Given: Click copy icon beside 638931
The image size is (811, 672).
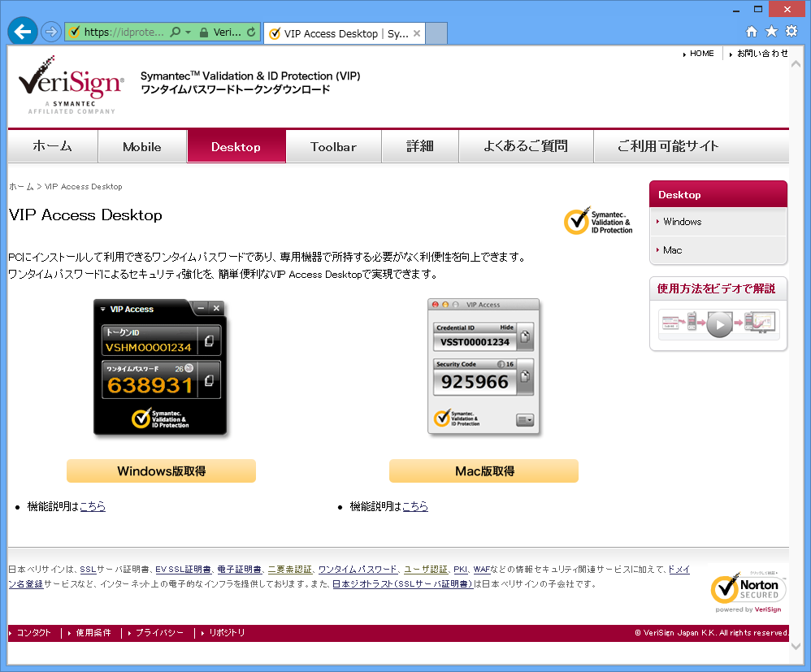Looking at the screenshot, I should click(x=210, y=381).
